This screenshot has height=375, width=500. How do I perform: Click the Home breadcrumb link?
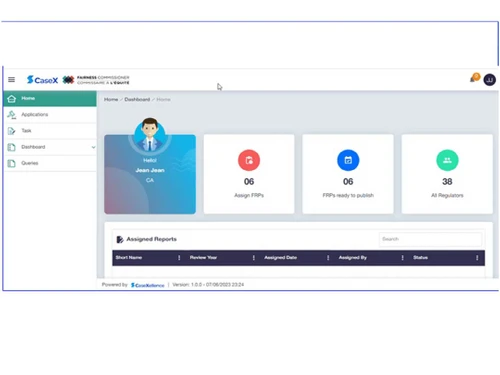pos(111,99)
